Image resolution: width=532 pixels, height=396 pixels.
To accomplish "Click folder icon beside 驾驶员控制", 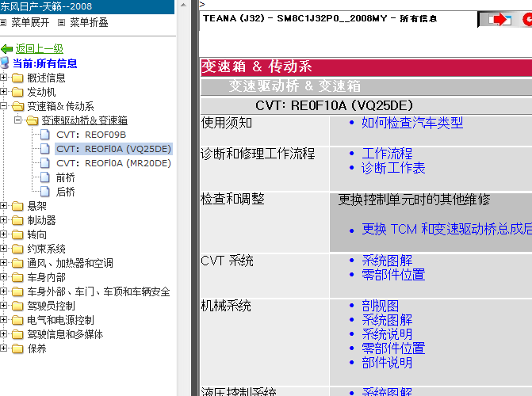I will click(17, 306).
